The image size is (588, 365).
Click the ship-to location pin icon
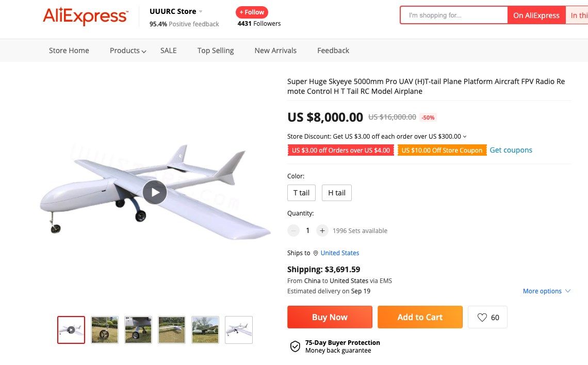point(316,253)
